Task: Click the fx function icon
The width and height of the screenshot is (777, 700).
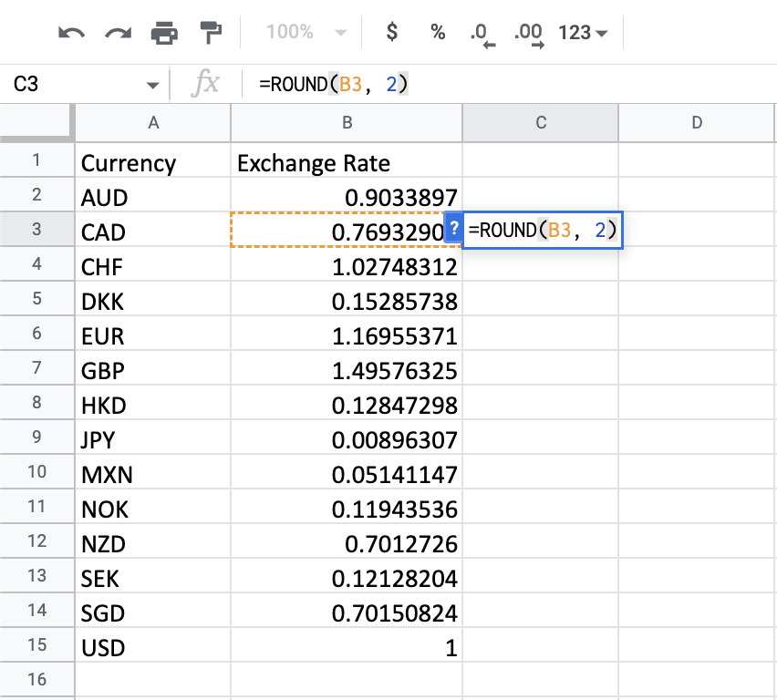Action: point(205,83)
